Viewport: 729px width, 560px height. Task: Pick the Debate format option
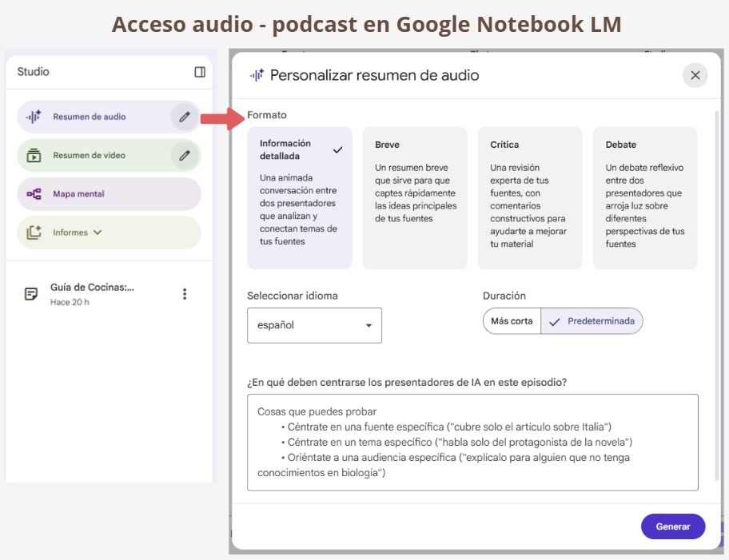pyautogui.click(x=644, y=197)
